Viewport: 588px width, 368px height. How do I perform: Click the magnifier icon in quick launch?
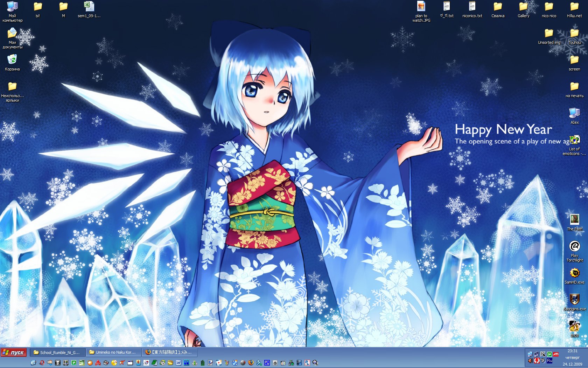click(315, 363)
